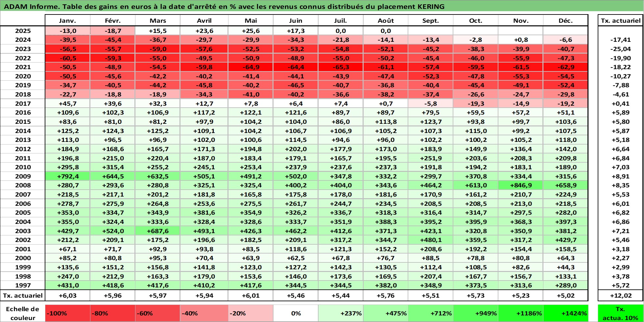
Task: Select the Juin column header
Action: click(x=296, y=20)
